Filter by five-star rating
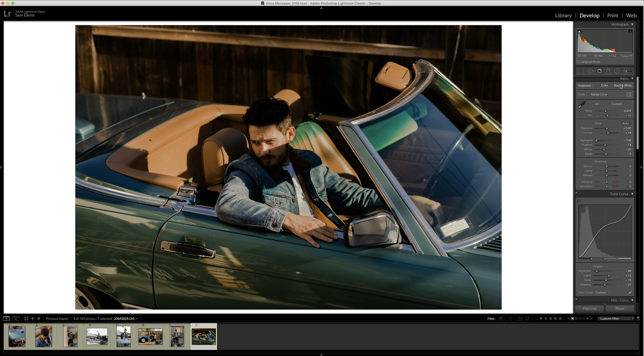This screenshot has height=356, width=644. [560, 318]
